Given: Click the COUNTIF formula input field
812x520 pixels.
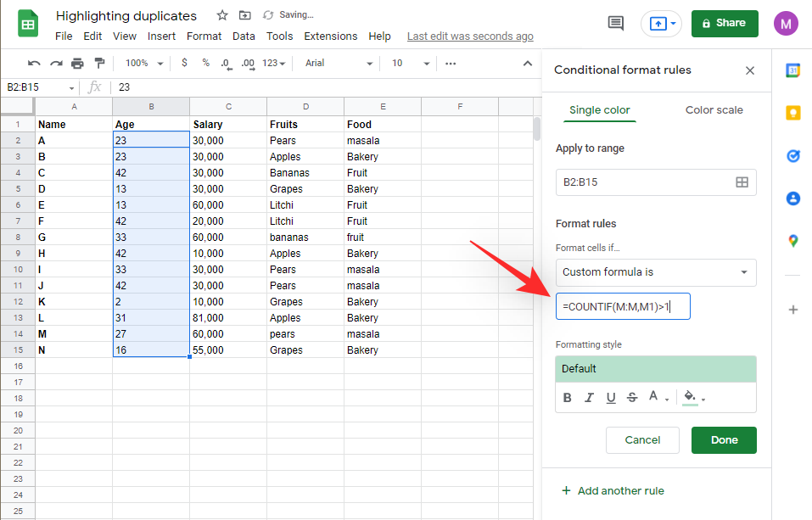Looking at the screenshot, I should click(622, 306).
